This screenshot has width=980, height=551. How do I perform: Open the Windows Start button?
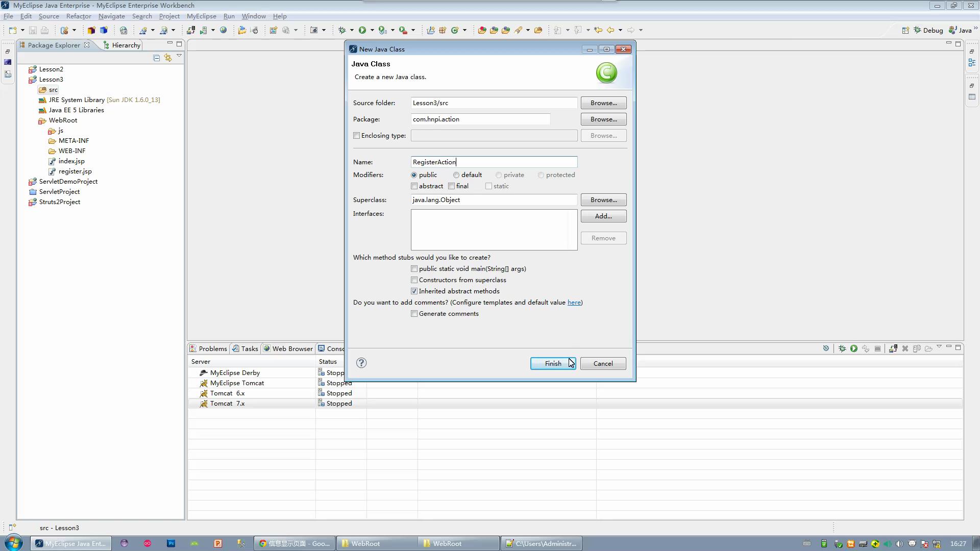14,543
